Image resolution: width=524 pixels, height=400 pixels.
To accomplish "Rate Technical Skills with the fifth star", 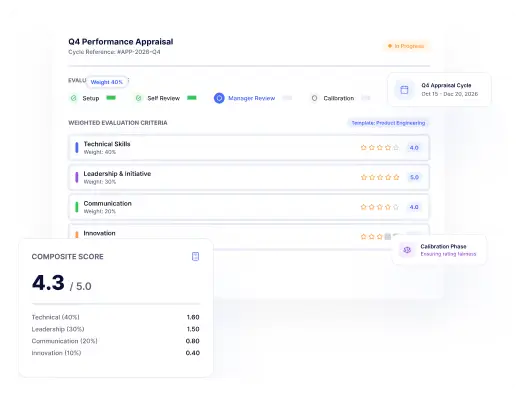I will [x=396, y=147].
